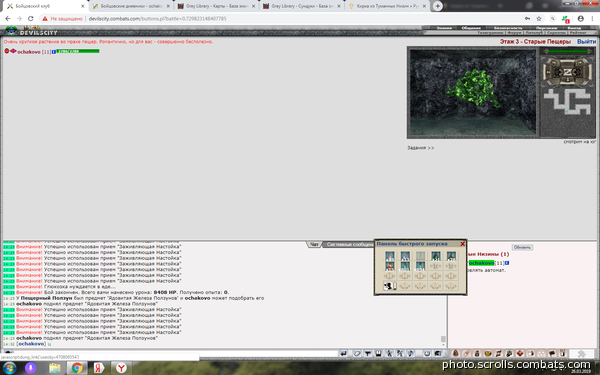
Task: Click the dungeon minimap
Action: point(567,101)
